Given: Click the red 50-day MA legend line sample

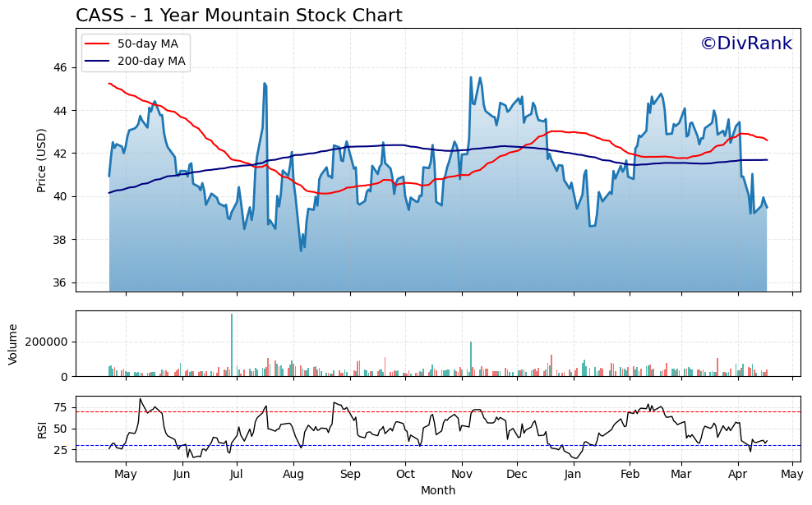Looking at the screenshot, I should pos(97,44).
